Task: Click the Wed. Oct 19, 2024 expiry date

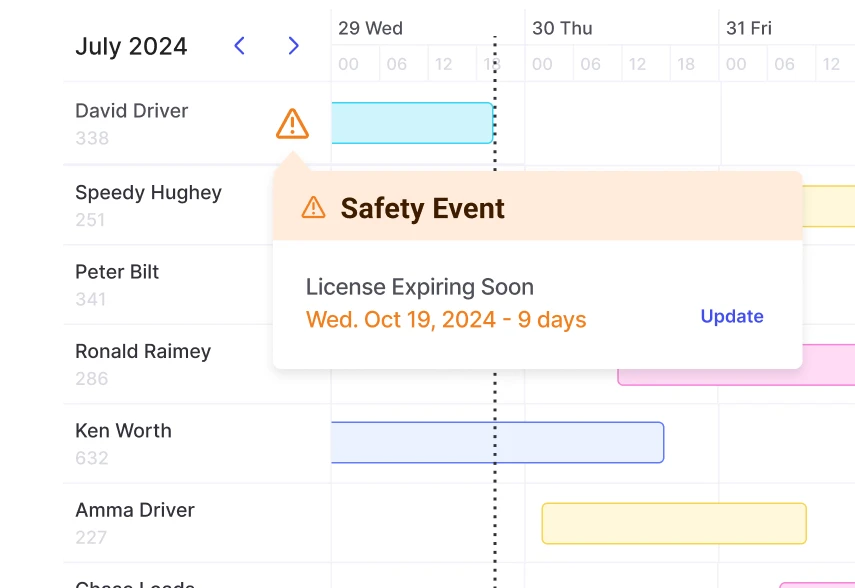Action: [446, 320]
